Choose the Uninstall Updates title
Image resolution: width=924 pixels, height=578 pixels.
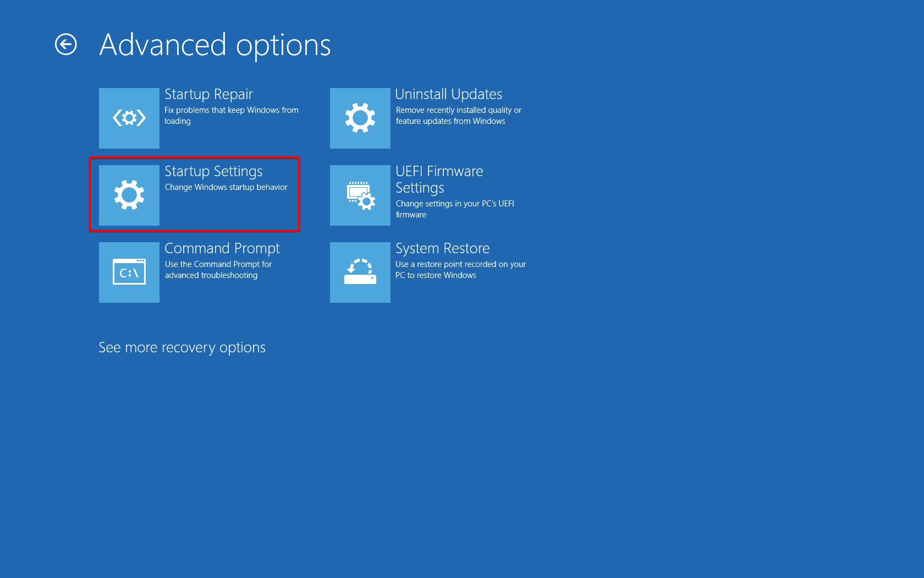tap(449, 94)
